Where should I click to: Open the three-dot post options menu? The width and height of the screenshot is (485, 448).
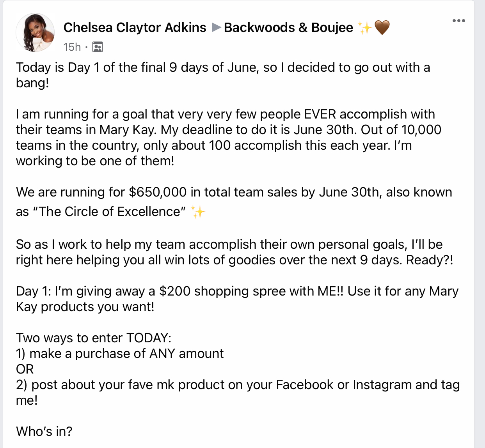458,21
